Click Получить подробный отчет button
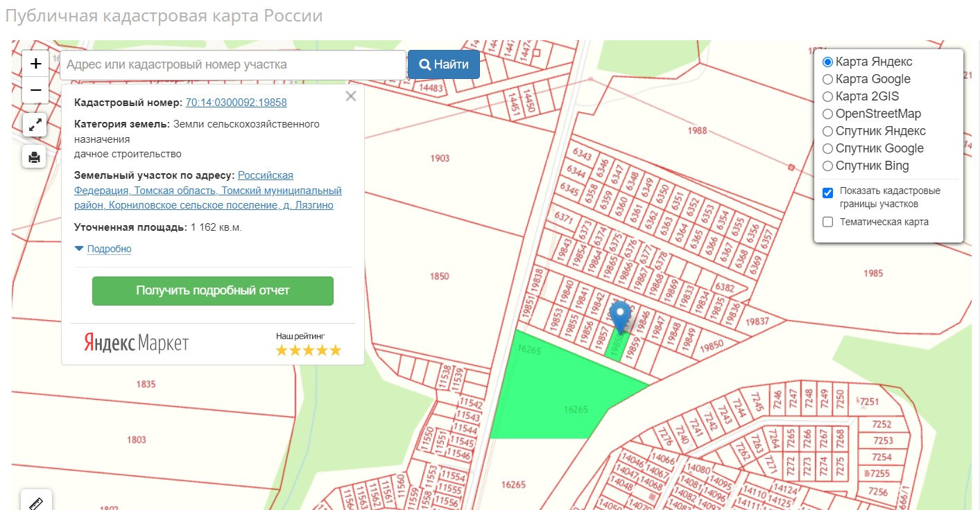Image resolution: width=980 pixels, height=510 pixels. [x=213, y=291]
